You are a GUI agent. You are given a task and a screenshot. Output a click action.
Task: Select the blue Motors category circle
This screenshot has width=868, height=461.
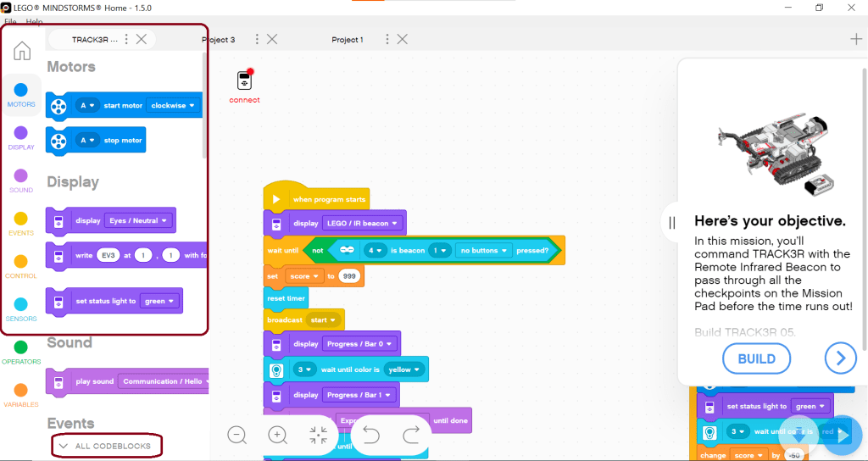21,90
